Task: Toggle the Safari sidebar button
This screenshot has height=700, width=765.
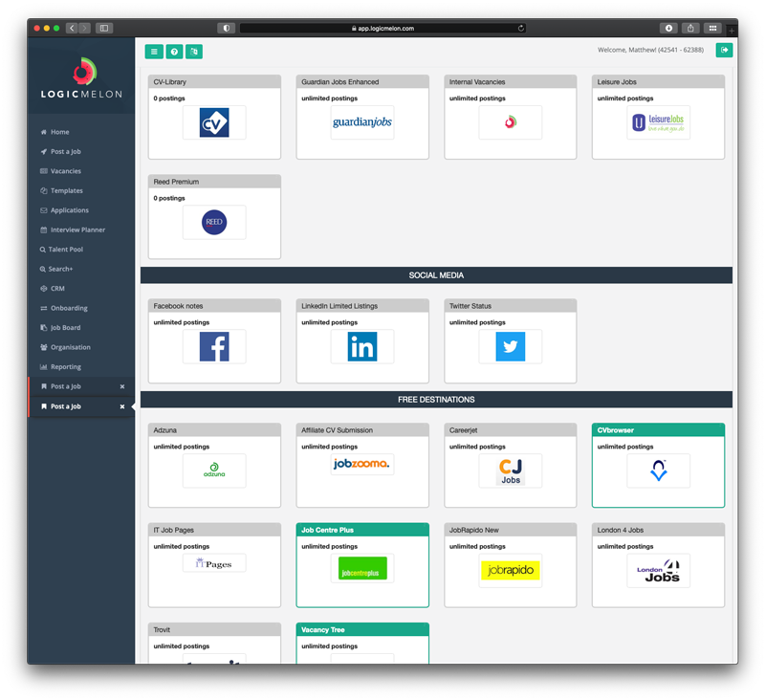Action: [x=104, y=29]
